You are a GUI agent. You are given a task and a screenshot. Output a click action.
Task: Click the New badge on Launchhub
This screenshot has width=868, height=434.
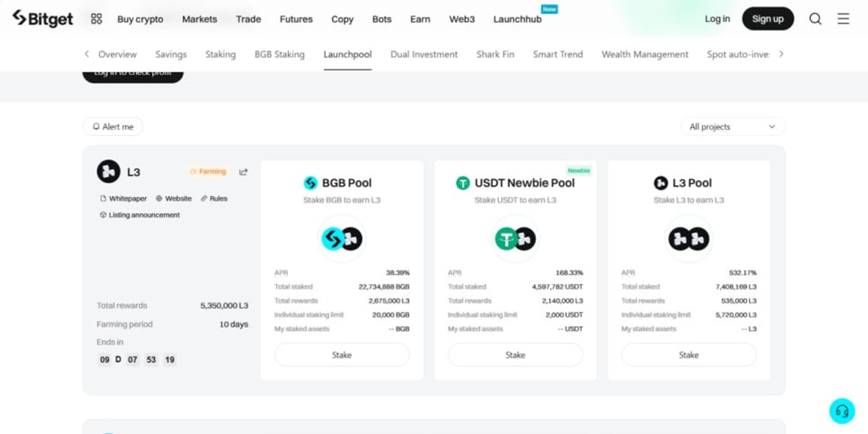pyautogui.click(x=549, y=9)
